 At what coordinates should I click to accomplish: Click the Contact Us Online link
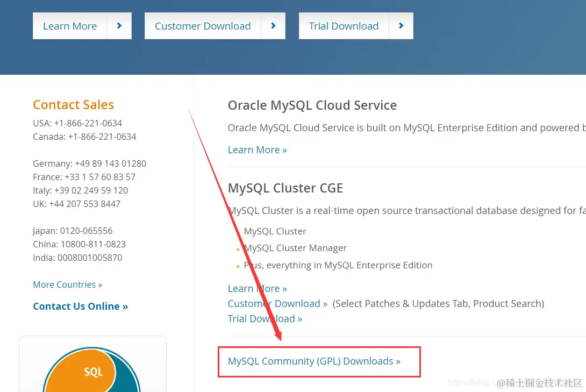[80, 306]
